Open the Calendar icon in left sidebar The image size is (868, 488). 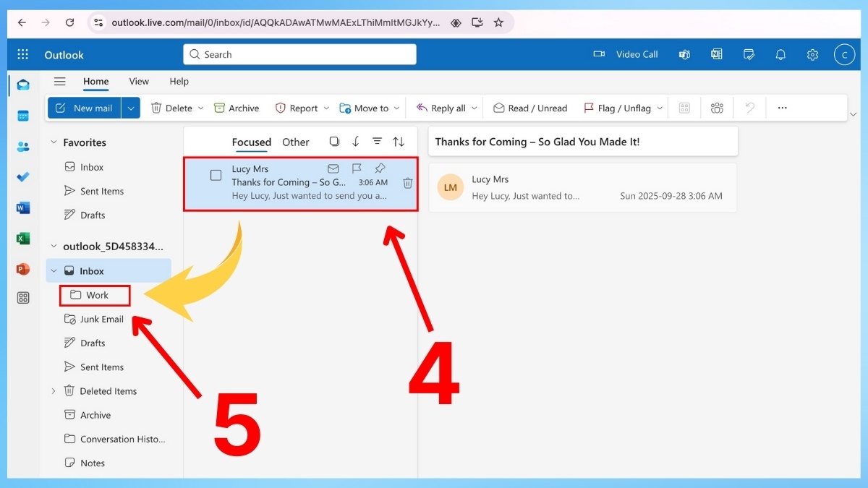23,116
